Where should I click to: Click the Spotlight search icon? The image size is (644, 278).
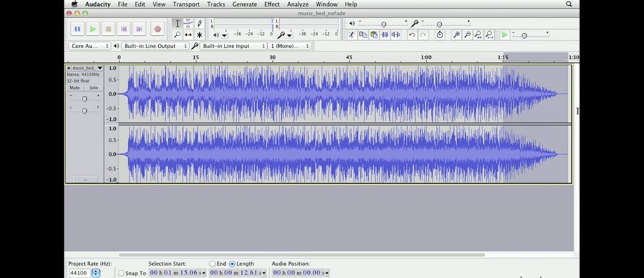[x=569, y=4]
